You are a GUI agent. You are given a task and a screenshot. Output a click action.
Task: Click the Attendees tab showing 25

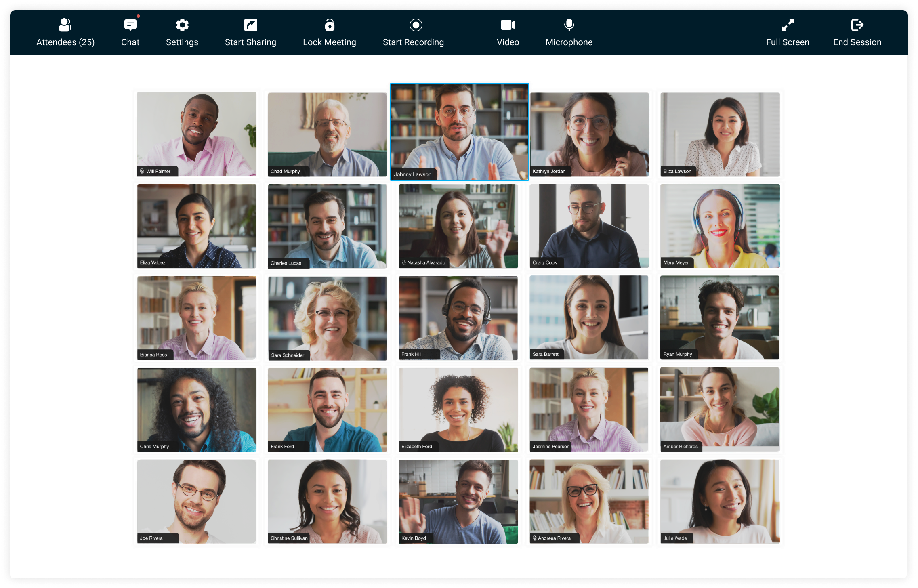(65, 32)
